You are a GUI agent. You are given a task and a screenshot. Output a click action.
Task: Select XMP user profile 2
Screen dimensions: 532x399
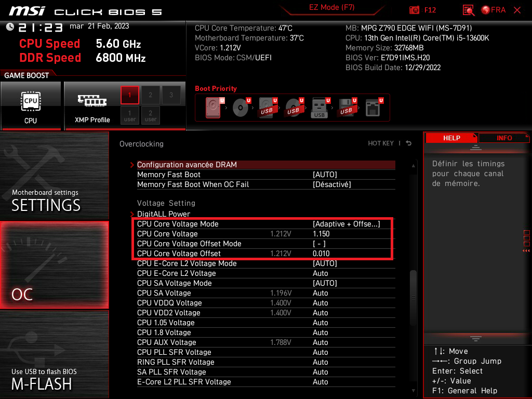(x=150, y=115)
